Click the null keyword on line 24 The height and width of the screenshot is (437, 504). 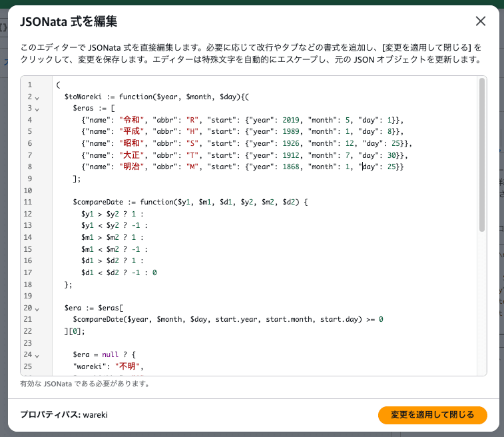pos(111,354)
